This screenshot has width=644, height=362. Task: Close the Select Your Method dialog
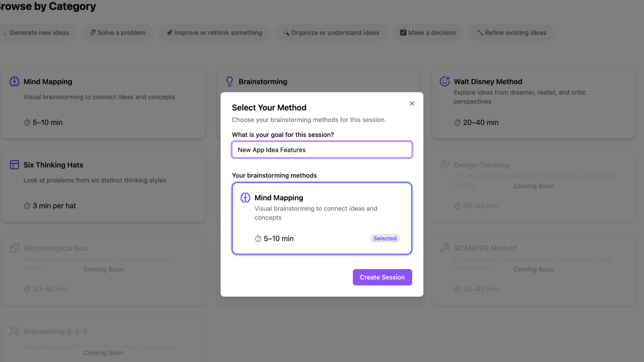[412, 103]
